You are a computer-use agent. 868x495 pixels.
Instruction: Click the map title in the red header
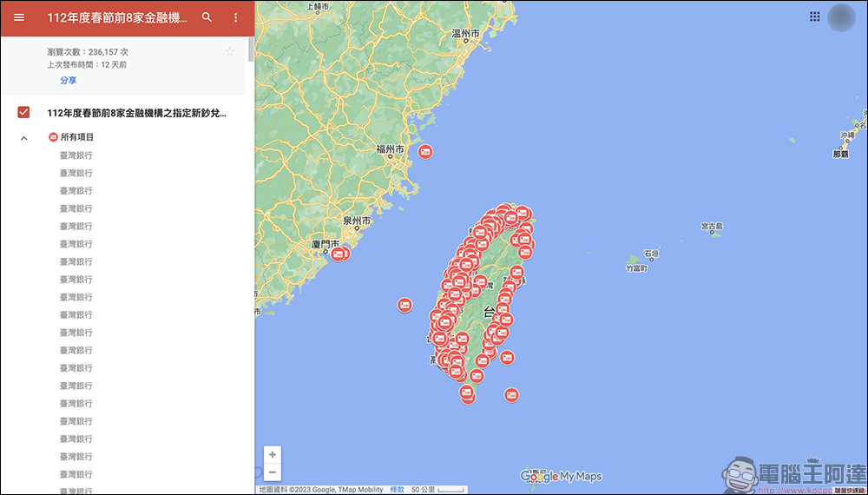pos(117,17)
